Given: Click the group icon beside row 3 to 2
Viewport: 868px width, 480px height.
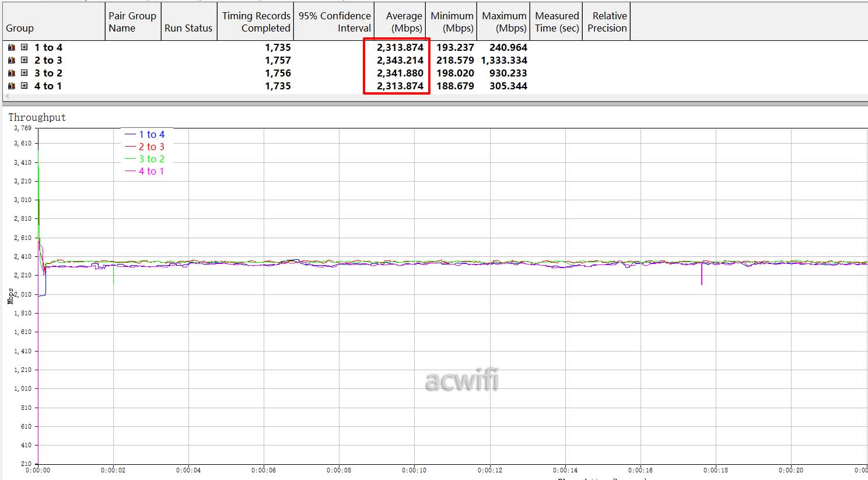Looking at the screenshot, I should 11,74.
